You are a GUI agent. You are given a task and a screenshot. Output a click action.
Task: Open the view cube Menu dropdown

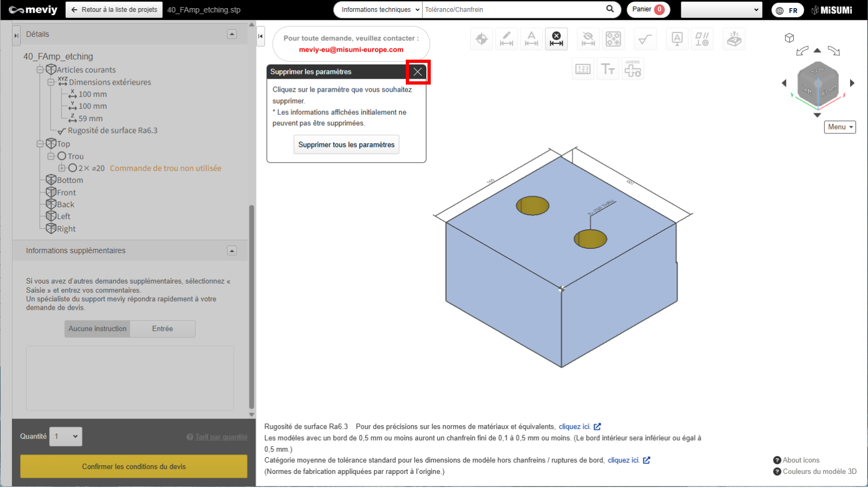[840, 127]
